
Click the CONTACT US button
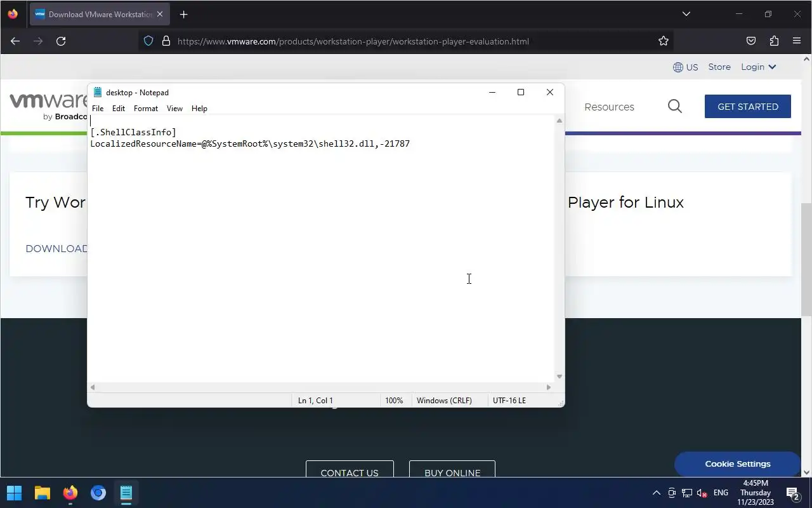(350, 469)
